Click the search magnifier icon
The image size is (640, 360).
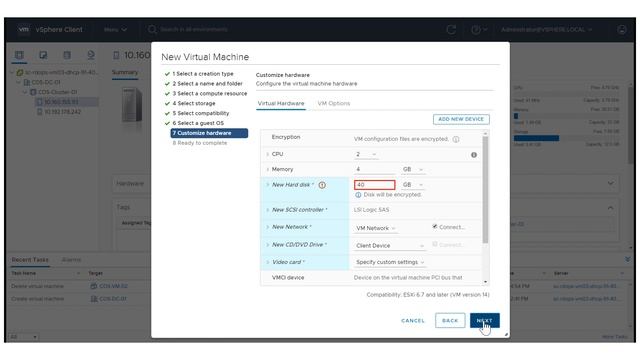[x=152, y=29]
